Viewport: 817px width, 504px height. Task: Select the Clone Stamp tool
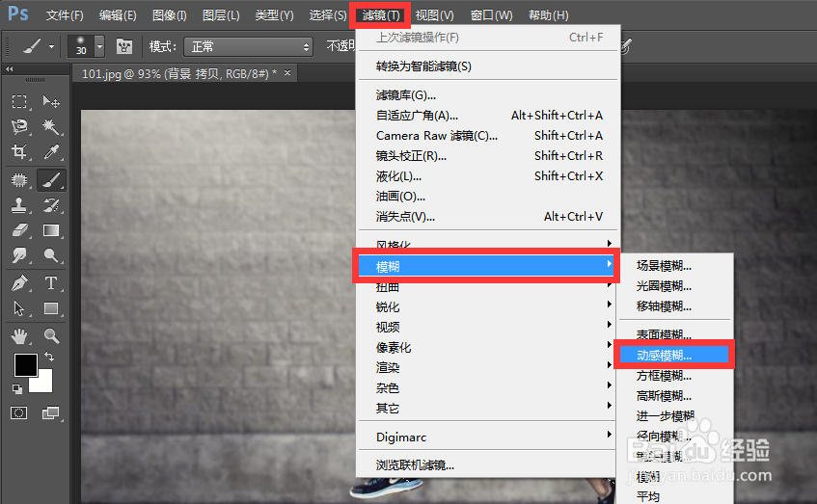click(x=19, y=205)
